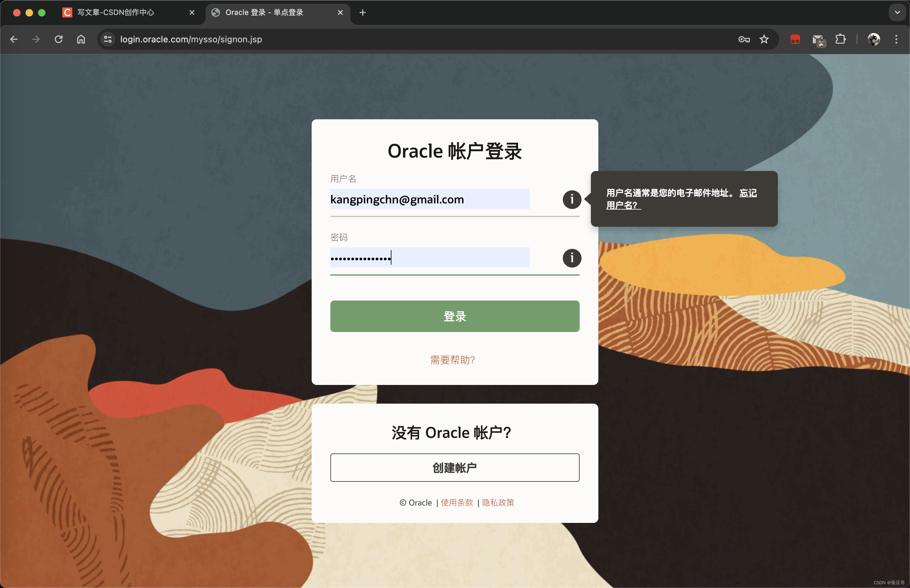This screenshot has width=910, height=588.
Task: Click the 登录 green button
Action: click(x=455, y=316)
